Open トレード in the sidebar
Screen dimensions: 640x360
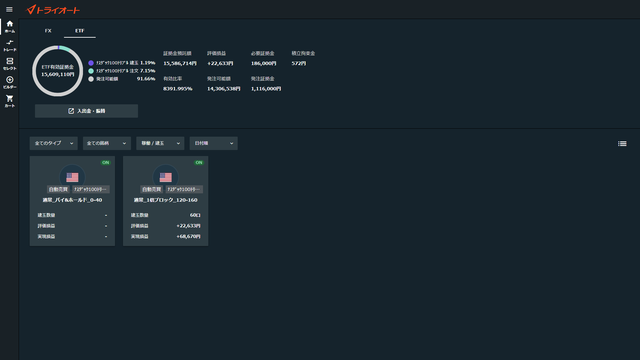pyautogui.click(x=9, y=45)
